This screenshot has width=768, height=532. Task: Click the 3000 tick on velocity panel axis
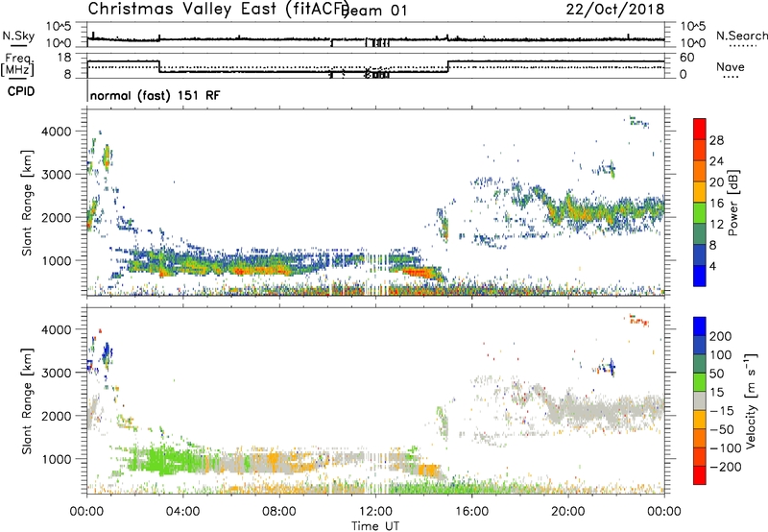coord(56,373)
